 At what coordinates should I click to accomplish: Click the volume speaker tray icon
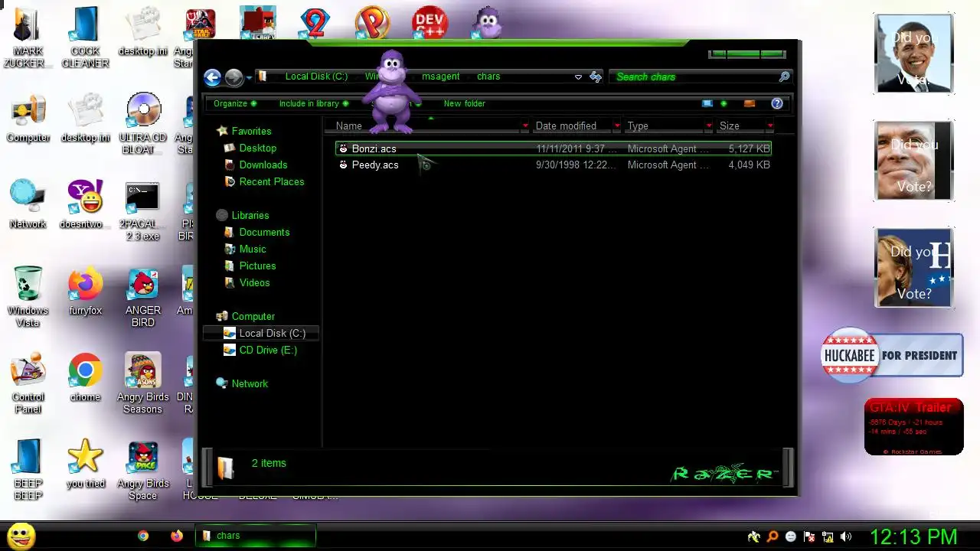point(845,536)
